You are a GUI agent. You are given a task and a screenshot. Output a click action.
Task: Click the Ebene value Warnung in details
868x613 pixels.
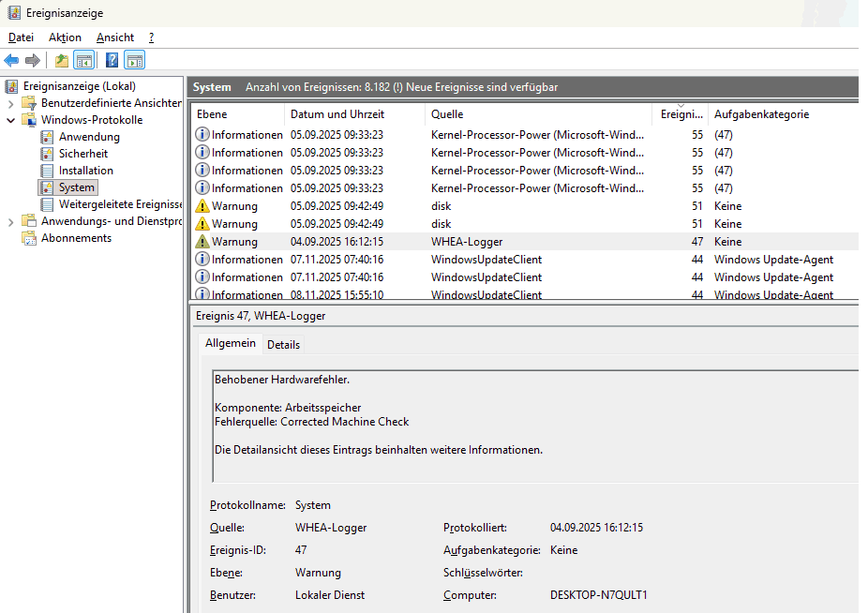tap(318, 573)
